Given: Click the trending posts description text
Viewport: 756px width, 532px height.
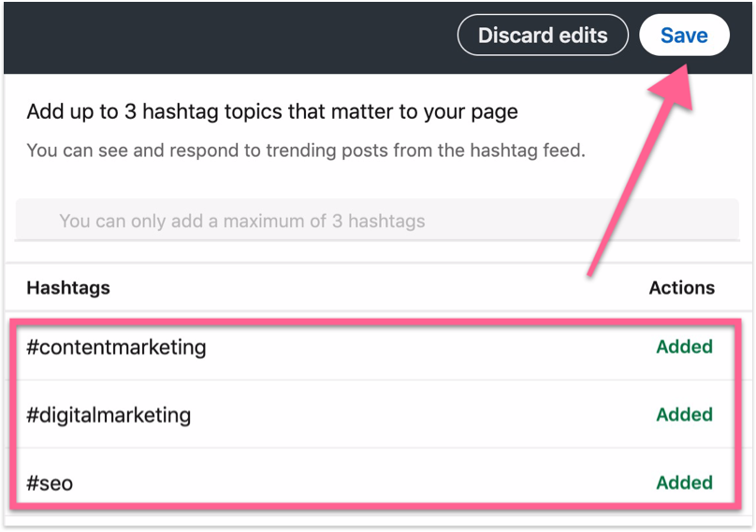Looking at the screenshot, I should coord(305,150).
